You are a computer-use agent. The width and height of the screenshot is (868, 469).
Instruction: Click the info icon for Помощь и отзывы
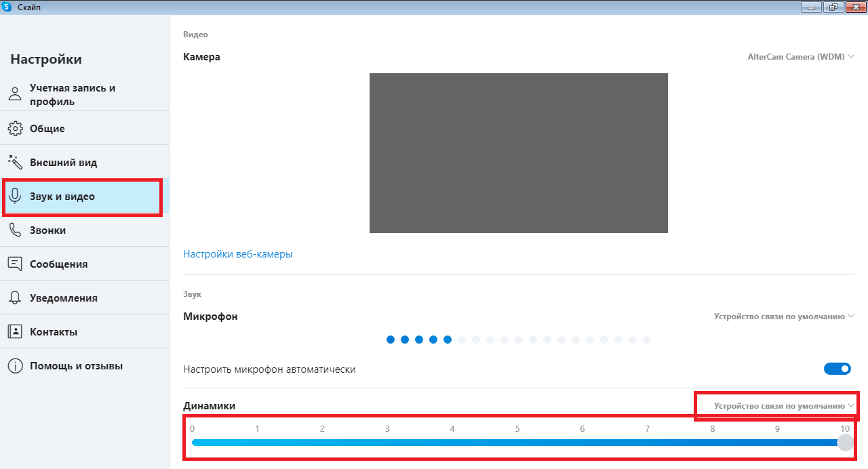tap(15, 366)
